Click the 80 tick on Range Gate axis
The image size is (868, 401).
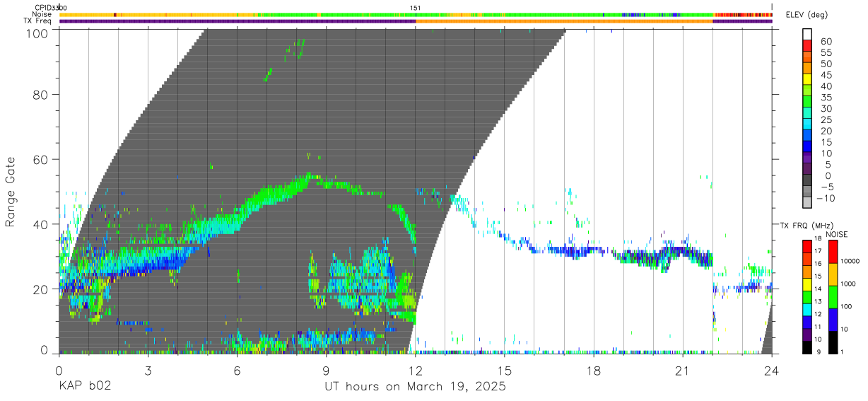pyautogui.click(x=40, y=95)
